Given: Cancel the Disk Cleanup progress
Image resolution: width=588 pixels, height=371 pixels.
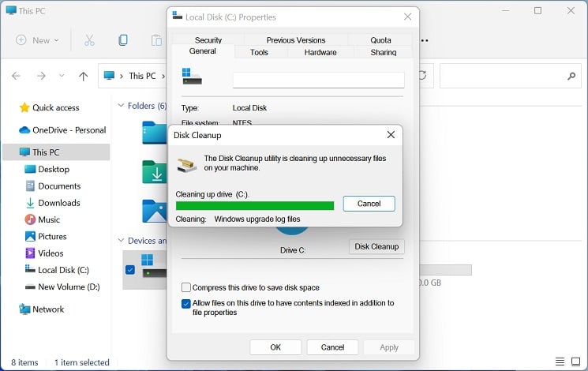Looking at the screenshot, I should click(369, 204).
